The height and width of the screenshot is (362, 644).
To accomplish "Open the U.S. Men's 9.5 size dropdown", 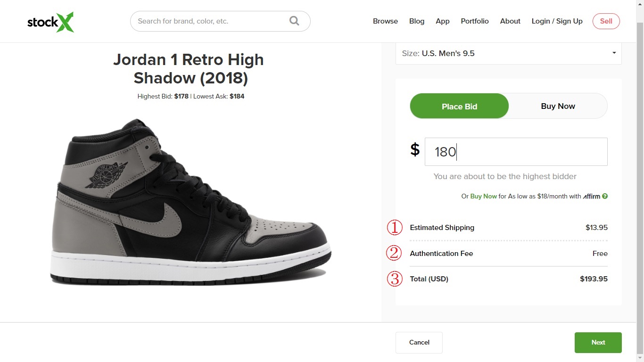I will click(x=508, y=53).
